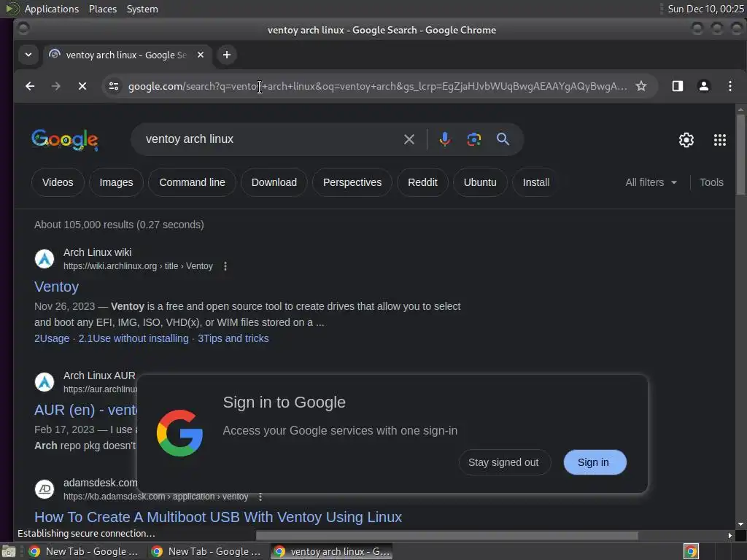This screenshot has width=747, height=560.
Task: Click Arch Linux wiki site favicon
Action: (x=44, y=259)
